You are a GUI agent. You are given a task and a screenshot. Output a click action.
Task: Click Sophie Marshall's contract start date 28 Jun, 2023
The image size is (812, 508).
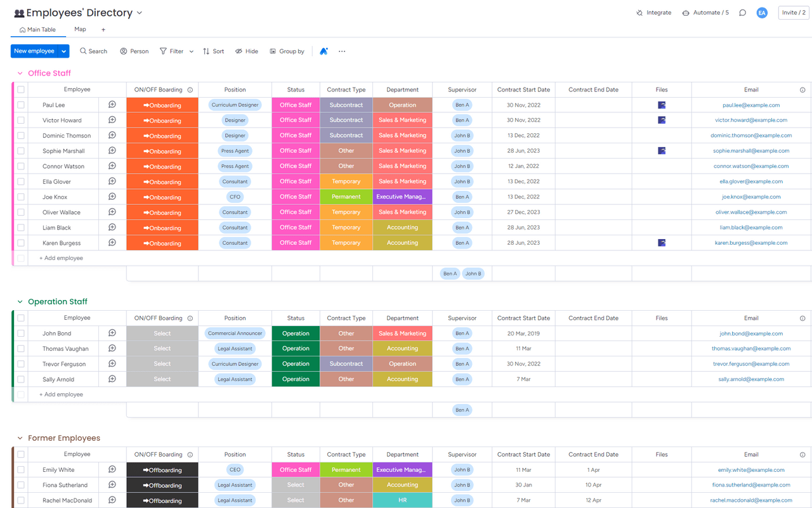(x=523, y=151)
